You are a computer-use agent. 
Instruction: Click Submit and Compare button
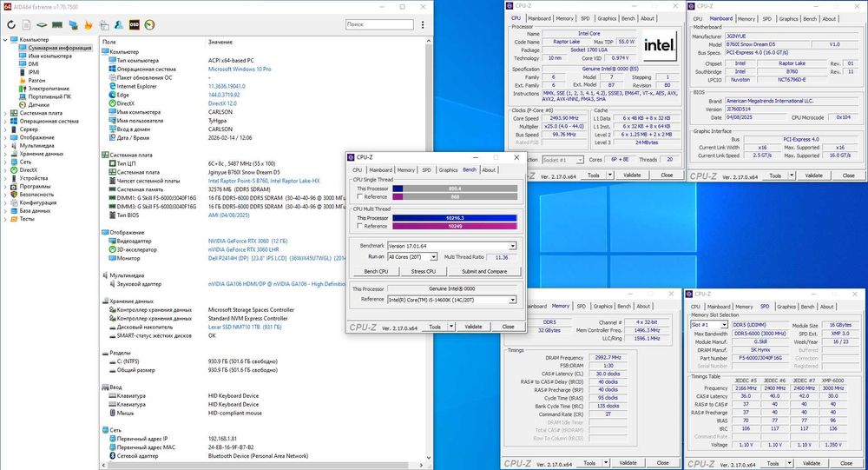point(484,272)
